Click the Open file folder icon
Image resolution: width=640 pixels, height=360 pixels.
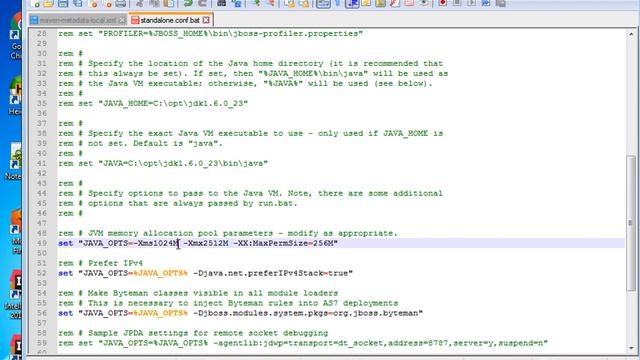[x=49, y=4]
